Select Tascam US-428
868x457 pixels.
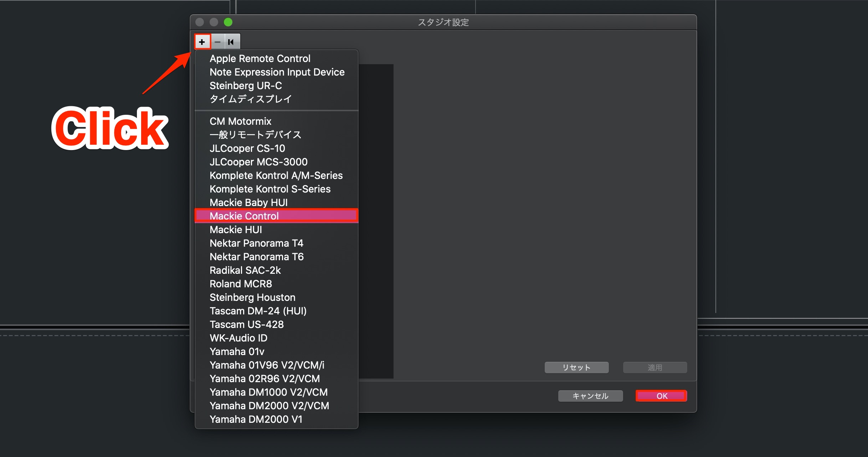(x=276, y=324)
